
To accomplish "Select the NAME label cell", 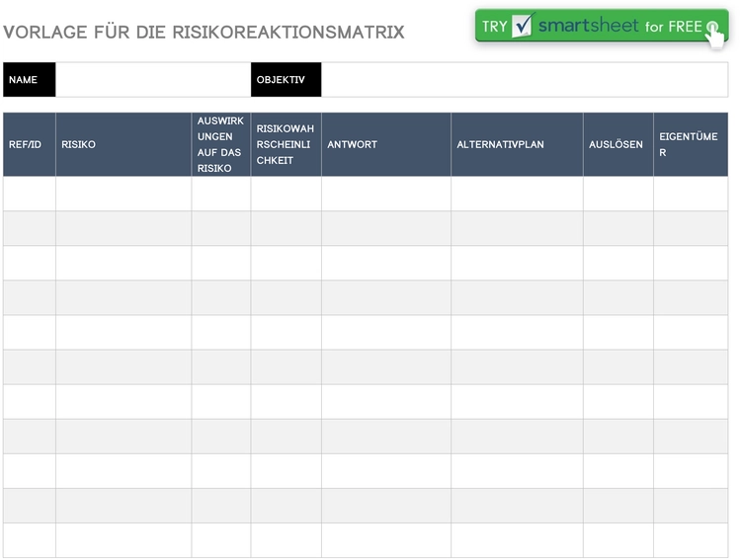I will [x=30, y=80].
